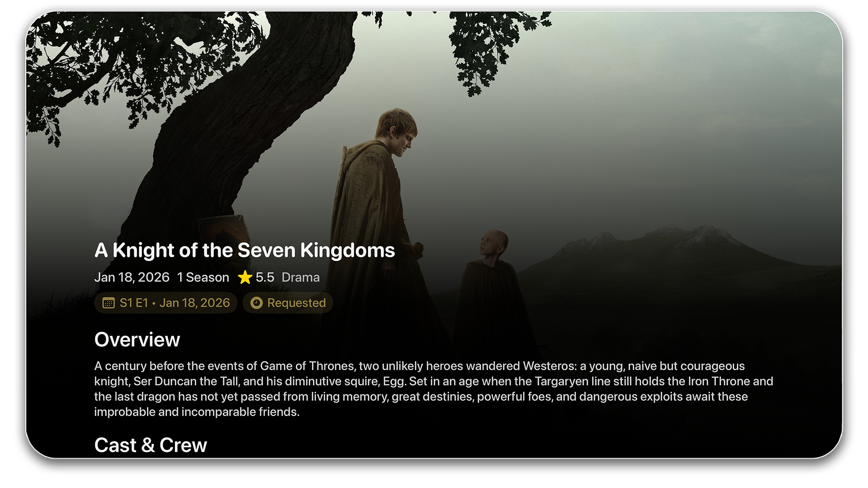The height and width of the screenshot is (488, 868).
Task: Click the Drama genre label
Action: click(301, 277)
